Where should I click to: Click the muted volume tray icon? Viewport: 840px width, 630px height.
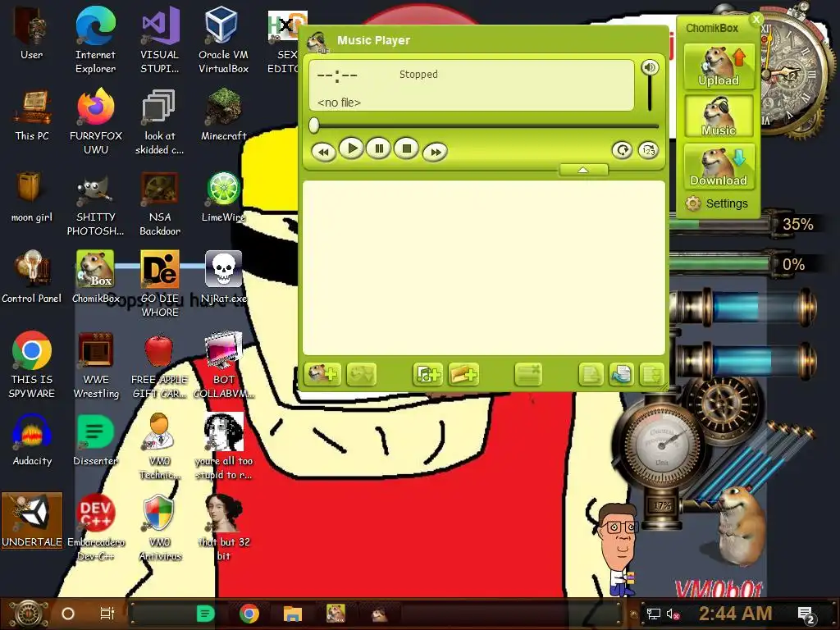click(673, 614)
